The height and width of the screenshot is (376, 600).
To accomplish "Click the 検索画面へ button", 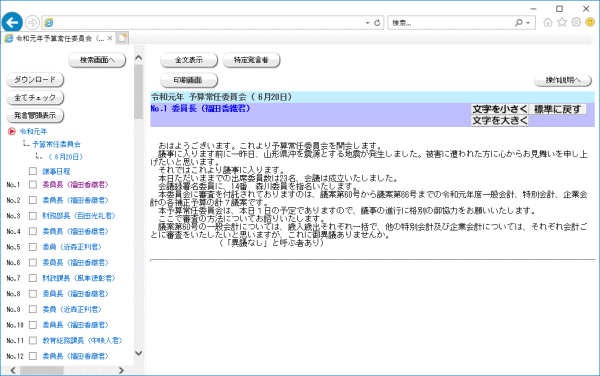I will tap(97, 60).
